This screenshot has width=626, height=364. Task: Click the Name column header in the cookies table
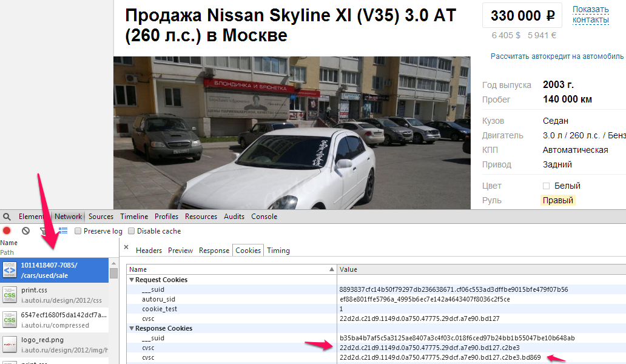(232, 269)
